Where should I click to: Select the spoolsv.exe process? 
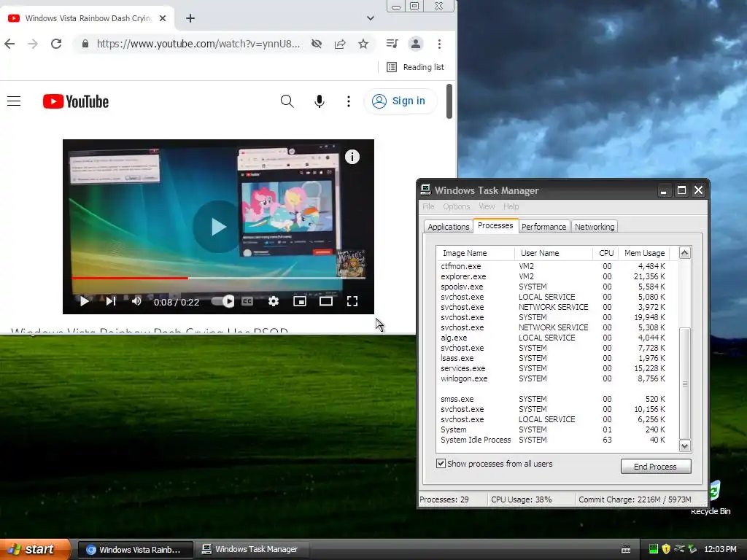[553, 287]
